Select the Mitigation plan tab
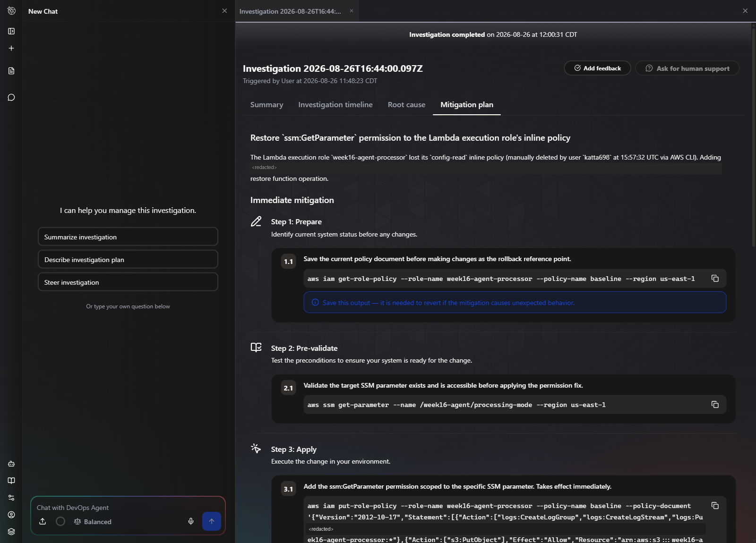 click(467, 105)
